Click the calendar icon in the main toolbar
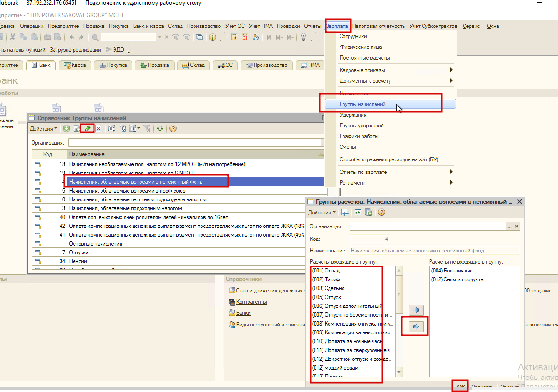 245,37
